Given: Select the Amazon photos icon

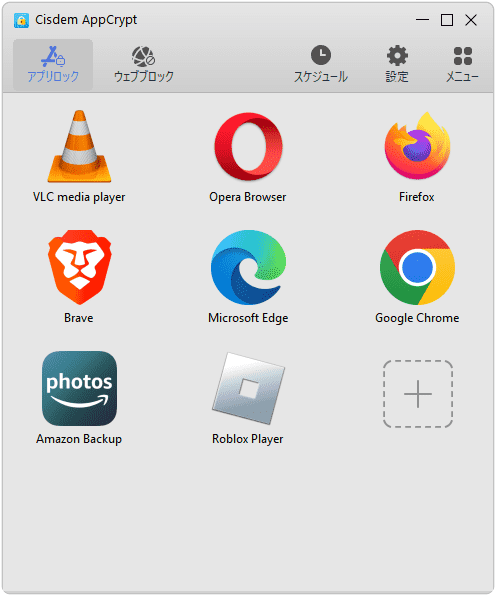Looking at the screenshot, I should 79,388.
